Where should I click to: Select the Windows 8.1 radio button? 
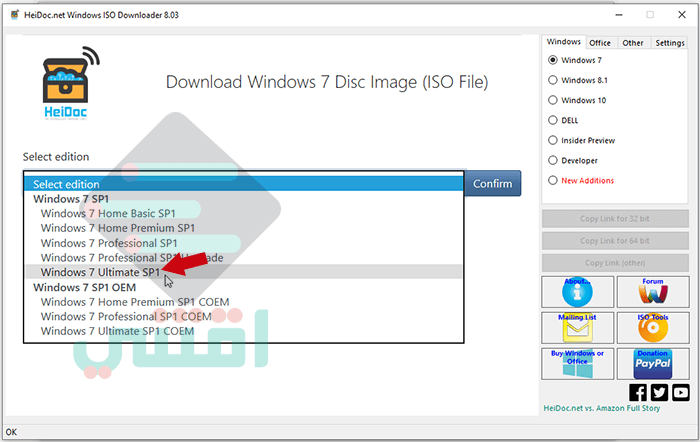tap(553, 80)
